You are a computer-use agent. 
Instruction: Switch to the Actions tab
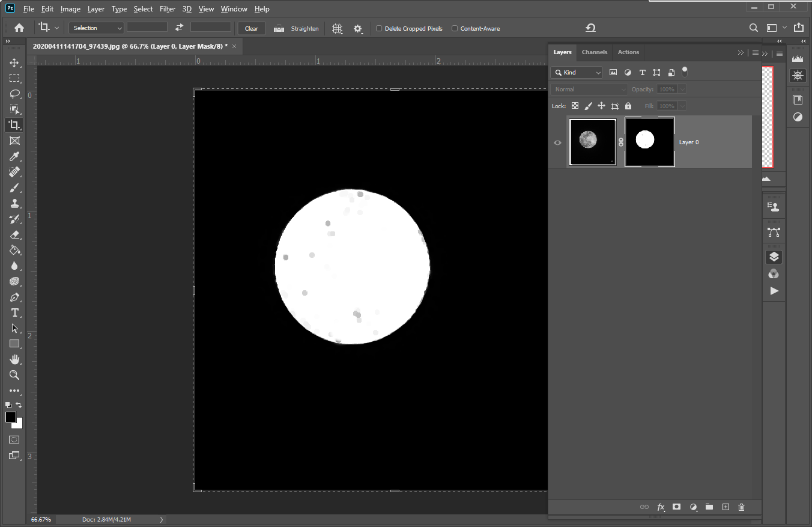pos(628,52)
